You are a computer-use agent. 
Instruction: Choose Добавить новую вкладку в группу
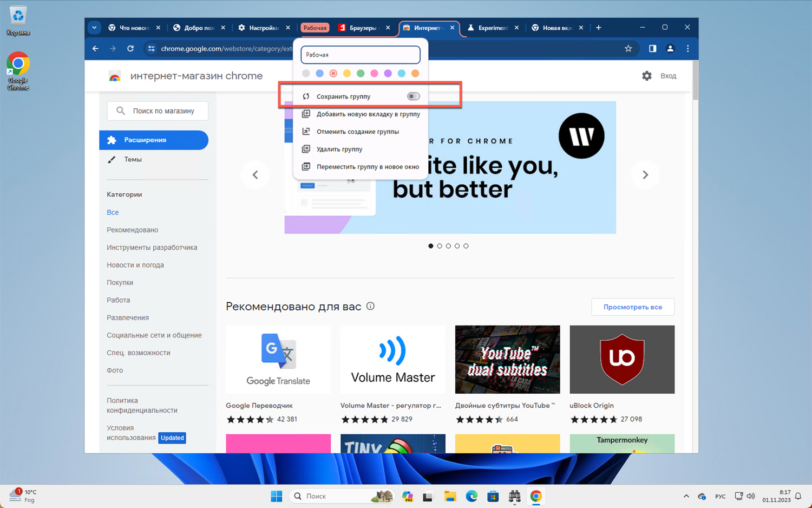pyautogui.click(x=361, y=114)
